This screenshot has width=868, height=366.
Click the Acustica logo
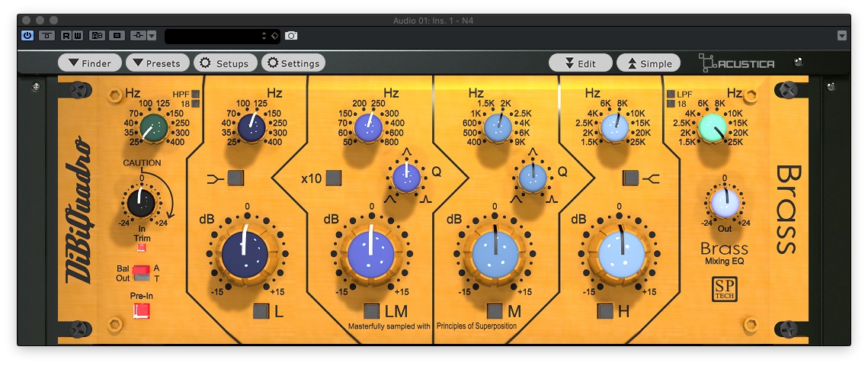coord(736,63)
